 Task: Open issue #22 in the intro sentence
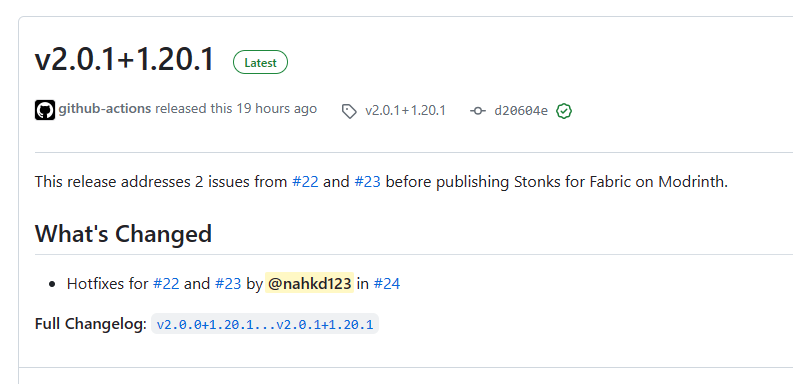(x=305, y=182)
